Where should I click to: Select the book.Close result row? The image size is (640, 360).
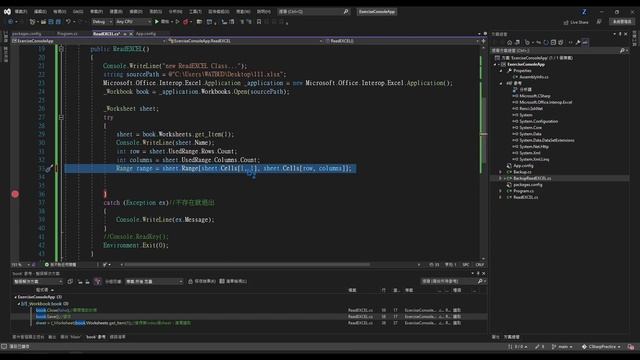249,310
